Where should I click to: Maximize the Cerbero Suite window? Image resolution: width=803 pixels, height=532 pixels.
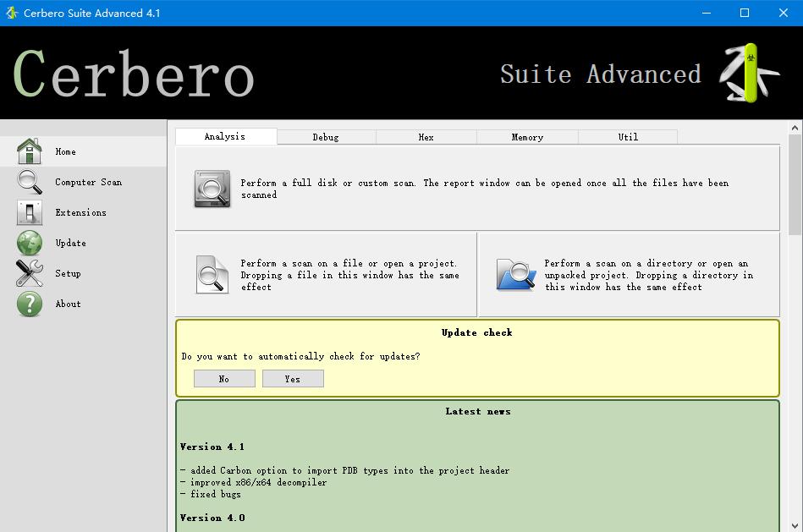[745, 13]
